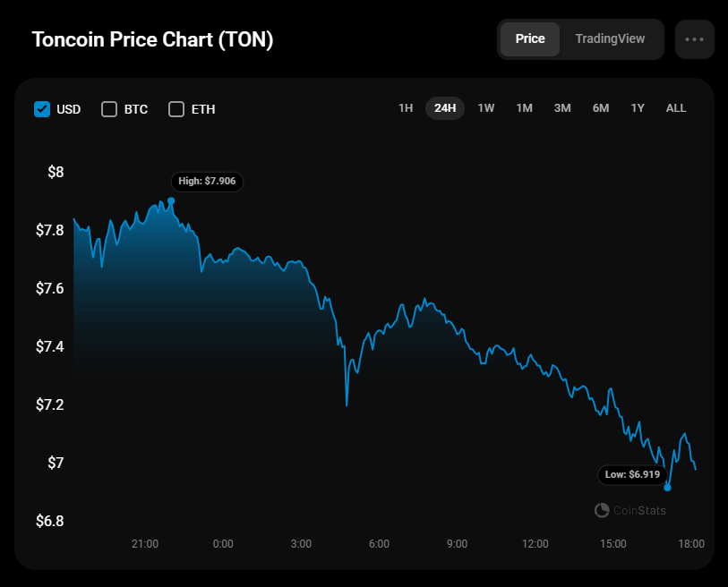Switch to the TradingView tab
Viewport: 728px width, 587px height.
point(610,39)
